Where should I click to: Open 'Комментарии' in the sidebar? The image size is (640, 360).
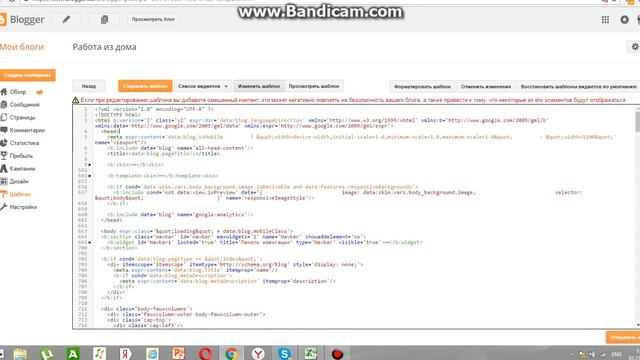tap(27, 130)
